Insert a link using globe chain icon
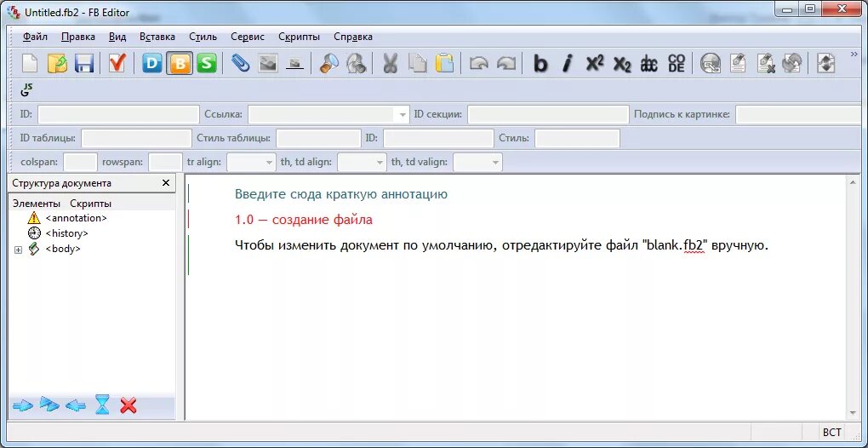The image size is (868, 448). (x=711, y=63)
